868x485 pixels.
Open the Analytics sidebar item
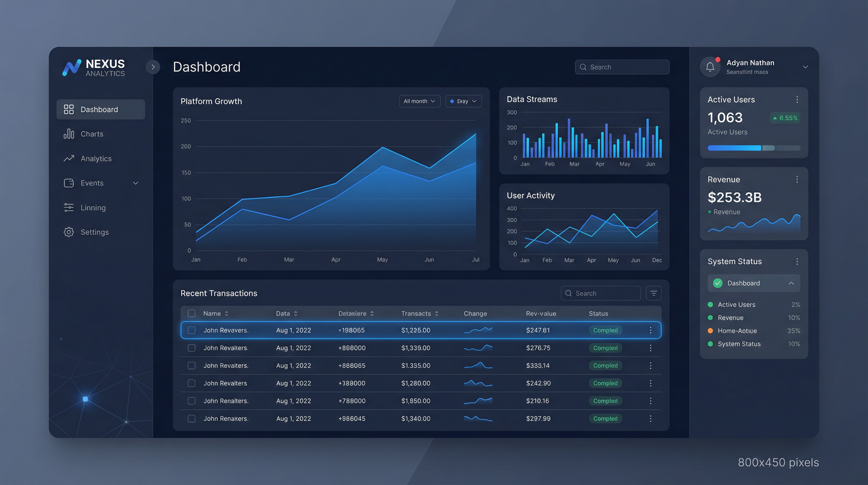coord(96,159)
